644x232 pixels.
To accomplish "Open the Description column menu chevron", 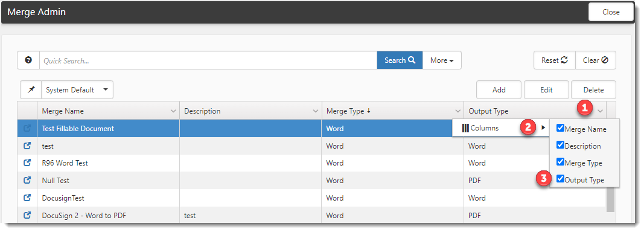I will click(x=316, y=111).
